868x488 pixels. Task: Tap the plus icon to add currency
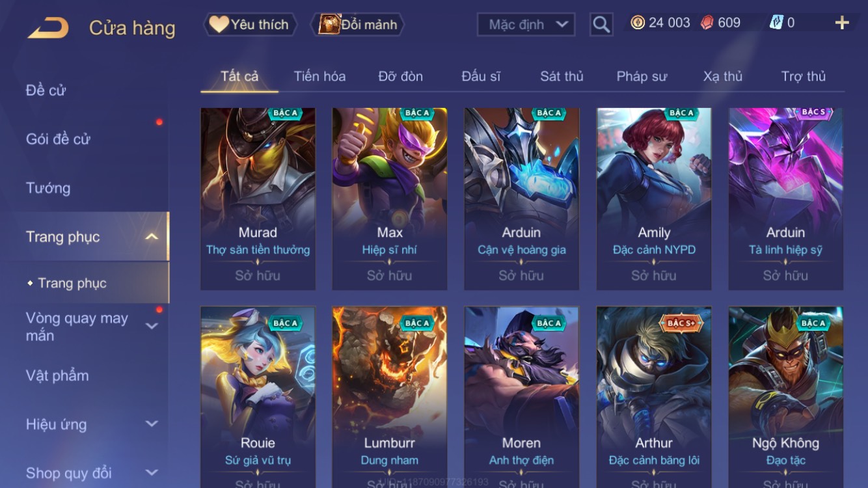coord(842,23)
